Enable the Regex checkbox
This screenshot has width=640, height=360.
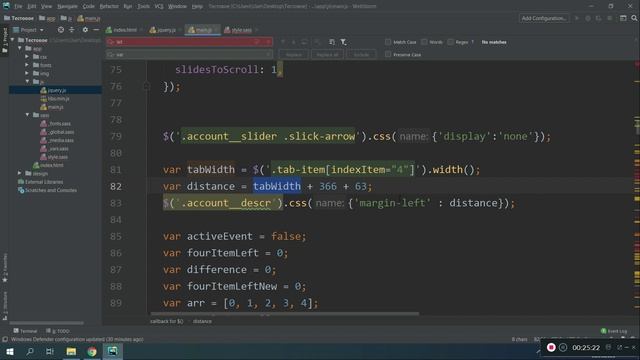(x=450, y=42)
